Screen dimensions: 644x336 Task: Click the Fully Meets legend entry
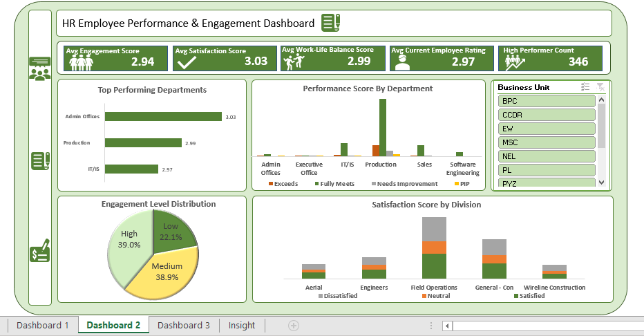[x=334, y=184]
